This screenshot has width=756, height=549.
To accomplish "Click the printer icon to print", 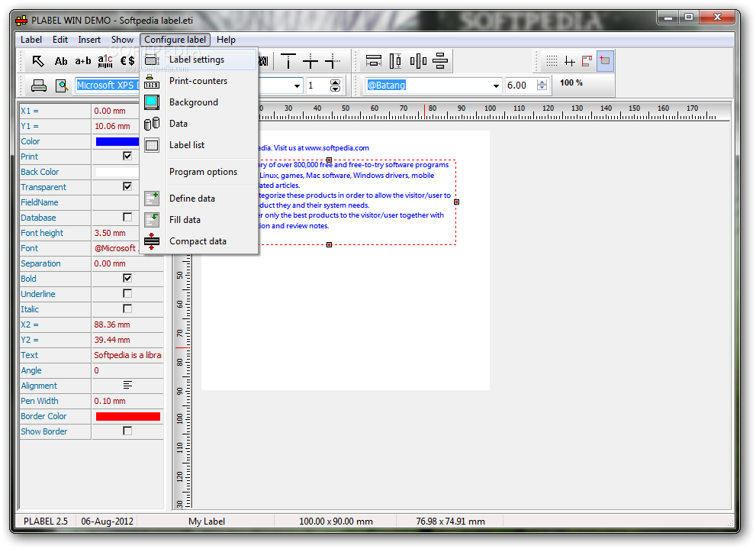I will (x=39, y=86).
